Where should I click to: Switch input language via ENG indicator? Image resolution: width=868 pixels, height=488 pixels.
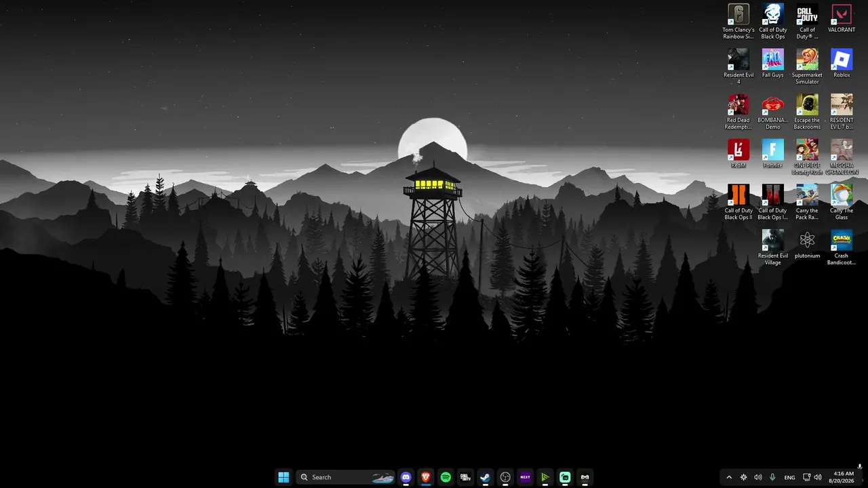pos(789,477)
